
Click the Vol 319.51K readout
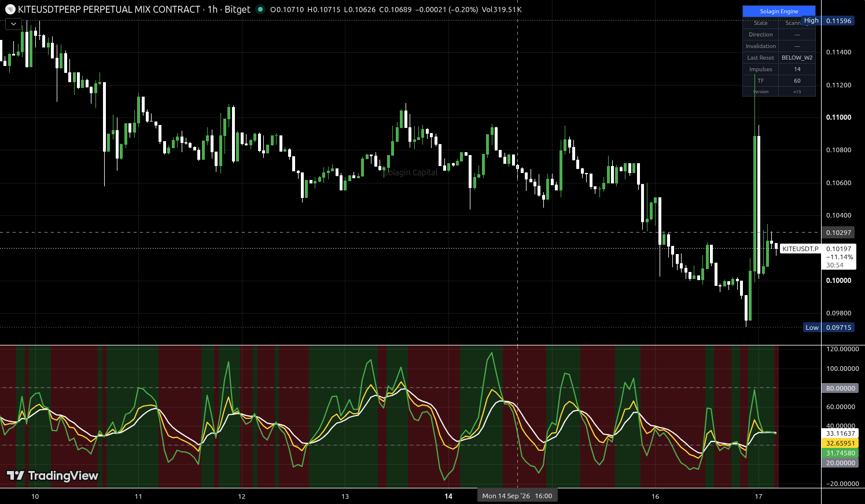pyautogui.click(x=502, y=9)
